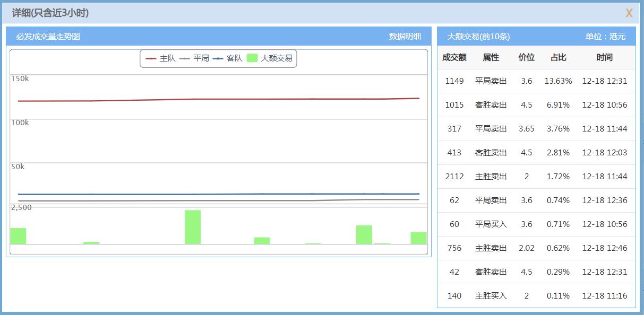Click the 价位 column header

[526, 57]
